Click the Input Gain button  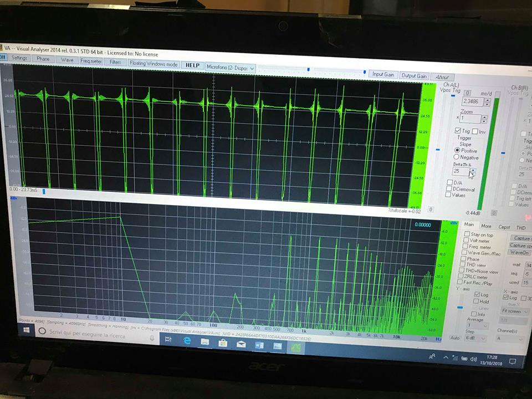pyautogui.click(x=383, y=74)
